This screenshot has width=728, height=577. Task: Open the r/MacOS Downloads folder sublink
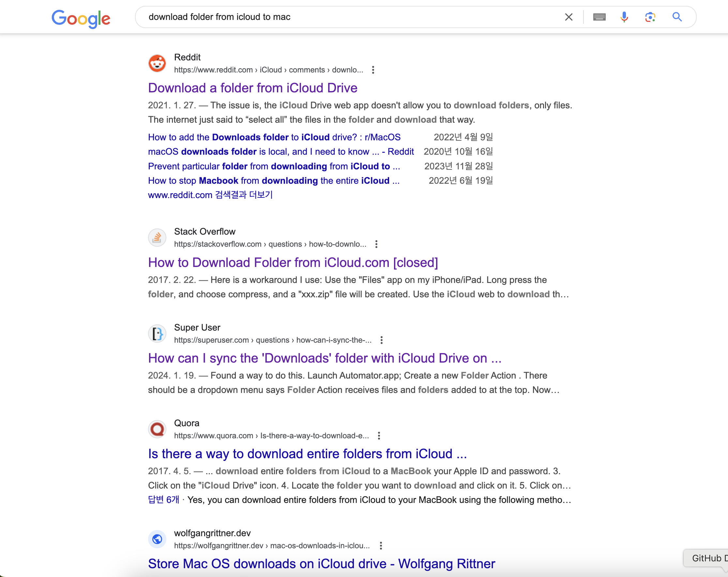point(274,137)
